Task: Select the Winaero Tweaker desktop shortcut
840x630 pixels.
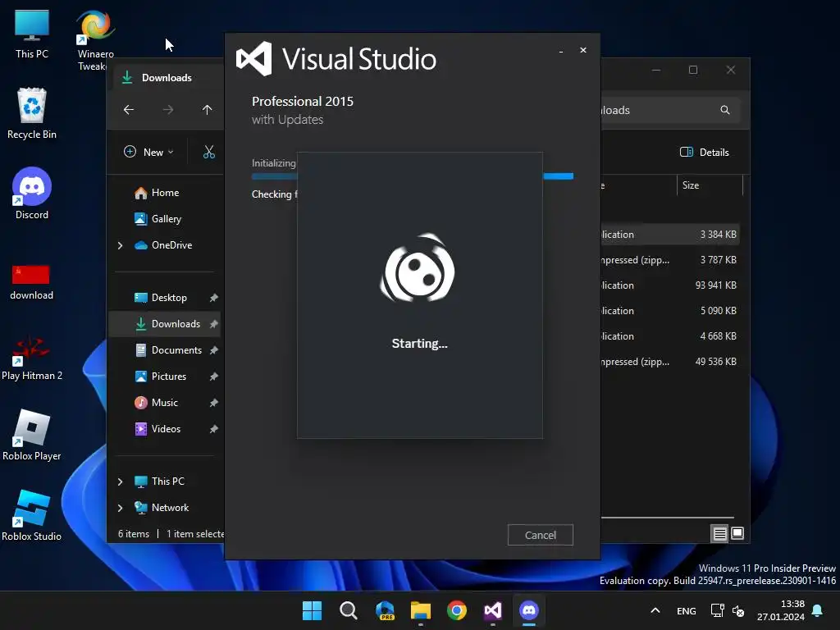Action: point(95,40)
